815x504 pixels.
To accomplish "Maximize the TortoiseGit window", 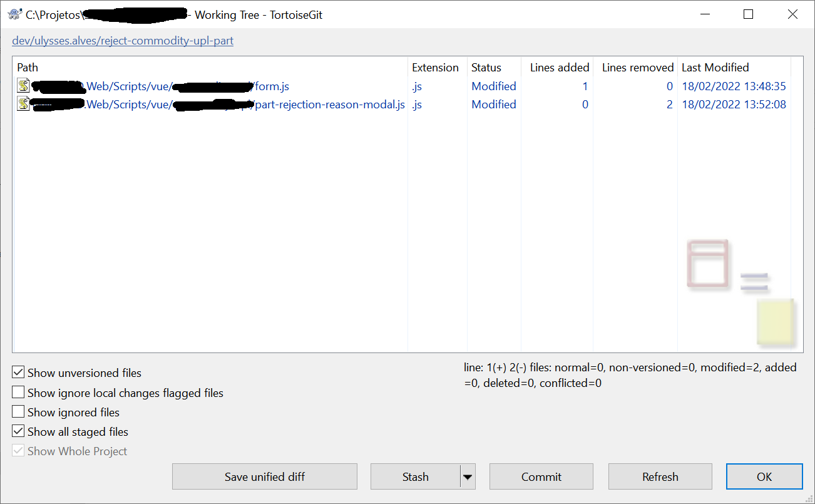I will pos(748,14).
